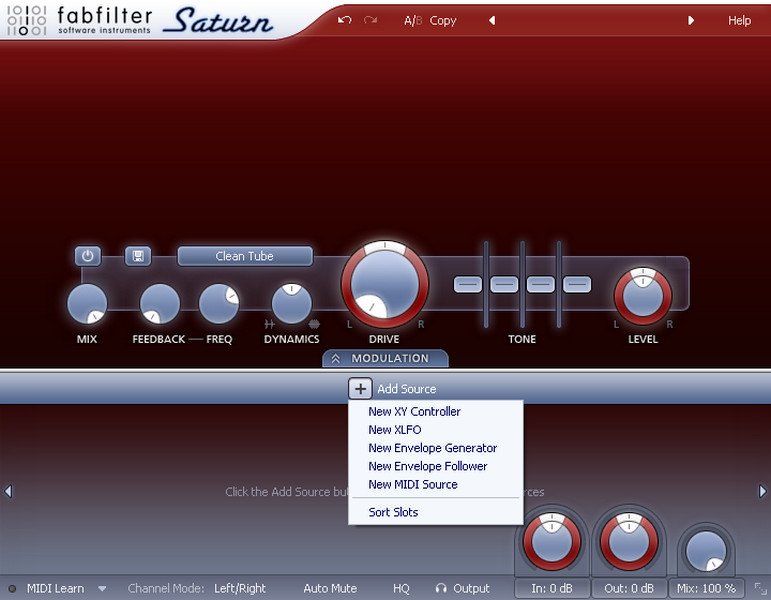771x600 pixels.
Task: Open the MIDI Learn dropdown arrow
Action: (x=102, y=588)
